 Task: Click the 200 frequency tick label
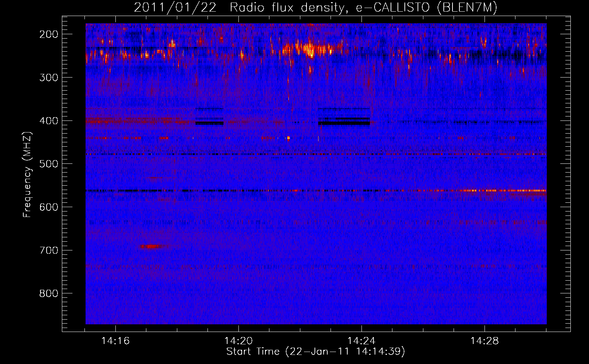pos(48,34)
